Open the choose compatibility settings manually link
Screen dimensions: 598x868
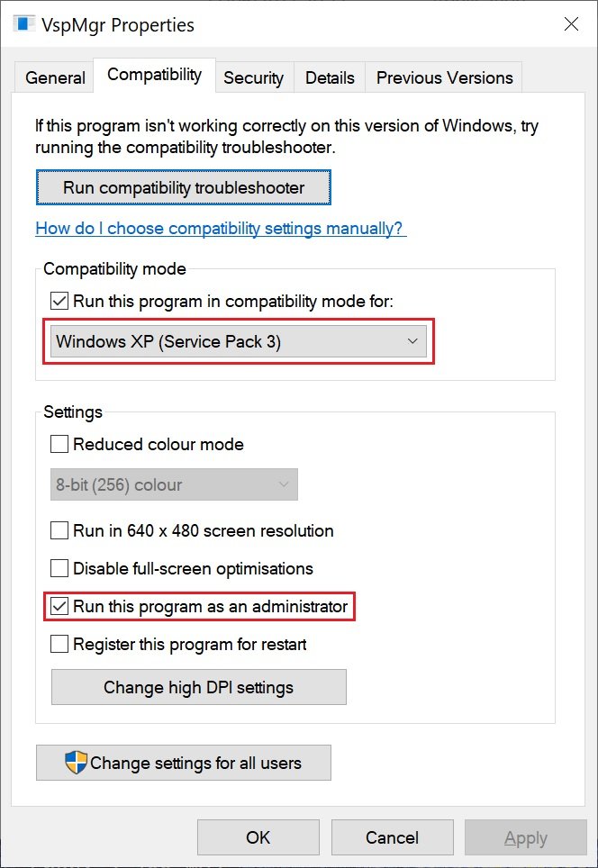pos(221,228)
